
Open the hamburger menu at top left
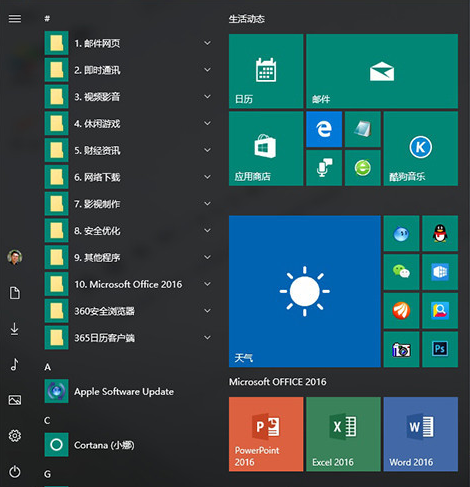[x=15, y=19]
